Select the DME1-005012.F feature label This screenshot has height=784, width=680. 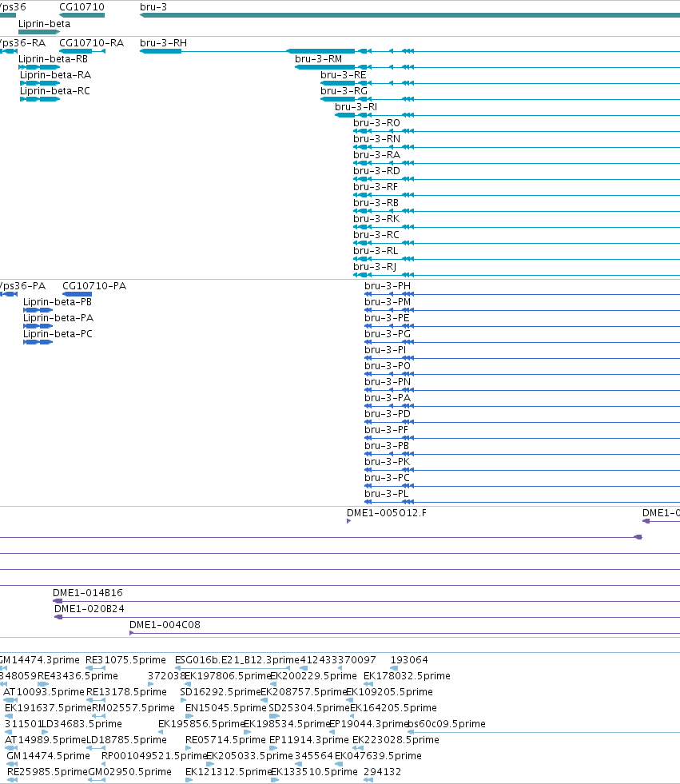pyautogui.click(x=387, y=513)
